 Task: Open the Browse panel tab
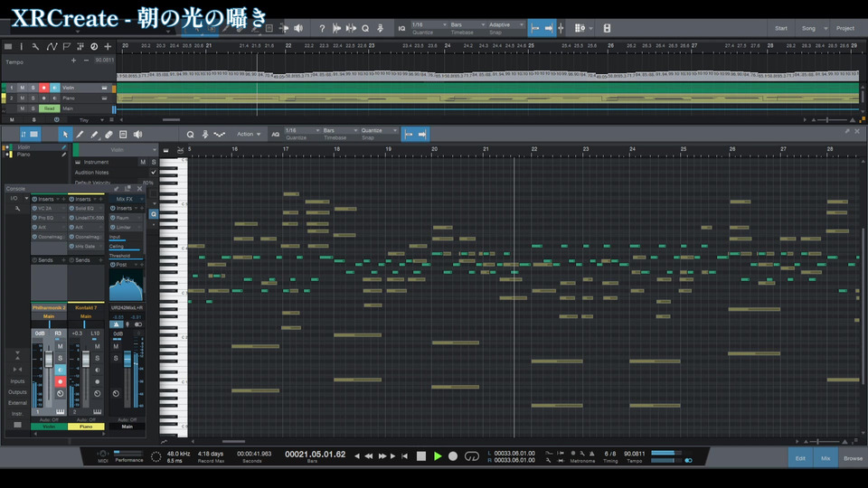tap(853, 458)
